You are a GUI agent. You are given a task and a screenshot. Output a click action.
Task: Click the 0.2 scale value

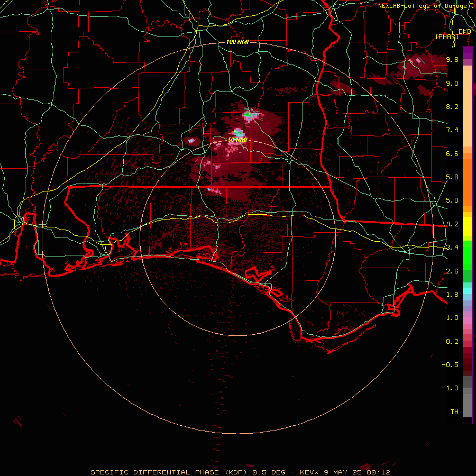pyautogui.click(x=452, y=342)
